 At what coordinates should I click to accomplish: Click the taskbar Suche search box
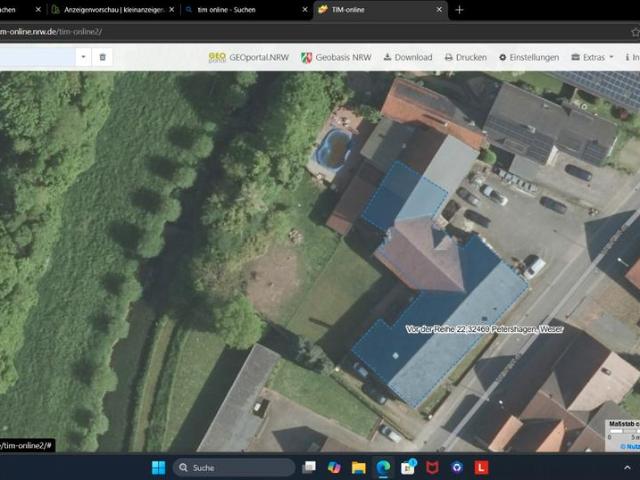234,468
